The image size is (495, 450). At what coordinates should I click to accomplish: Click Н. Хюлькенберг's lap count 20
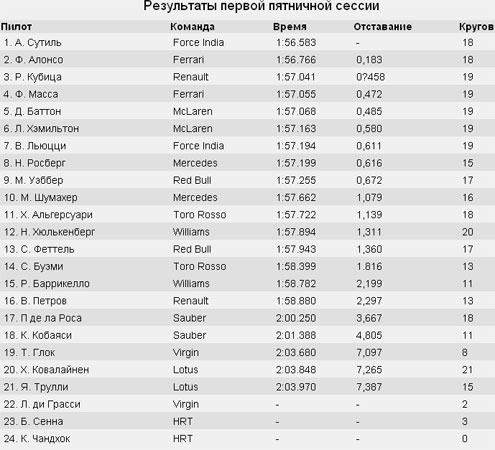click(x=468, y=232)
